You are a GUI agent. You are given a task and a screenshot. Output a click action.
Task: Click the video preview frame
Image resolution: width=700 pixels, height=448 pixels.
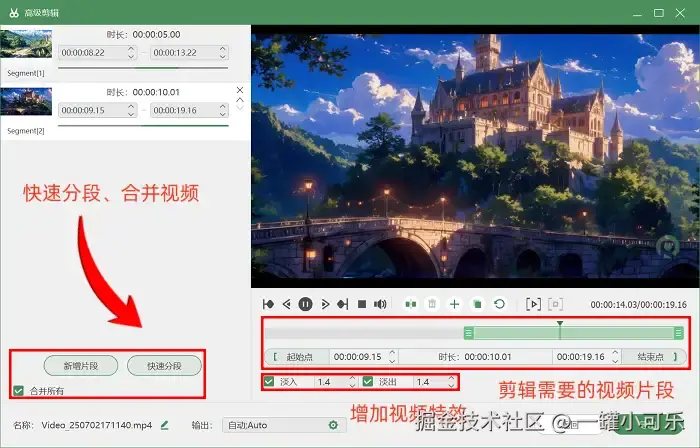click(475, 156)
